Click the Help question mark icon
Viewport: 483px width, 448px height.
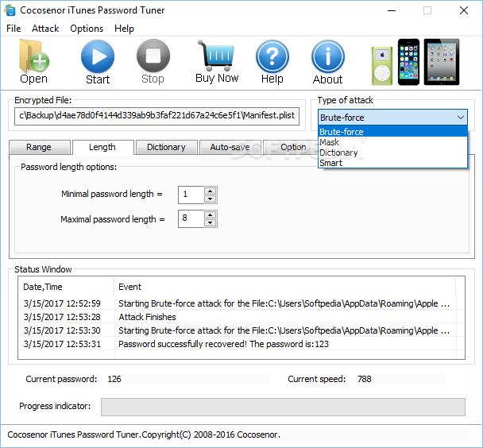(x=272, y=62)
